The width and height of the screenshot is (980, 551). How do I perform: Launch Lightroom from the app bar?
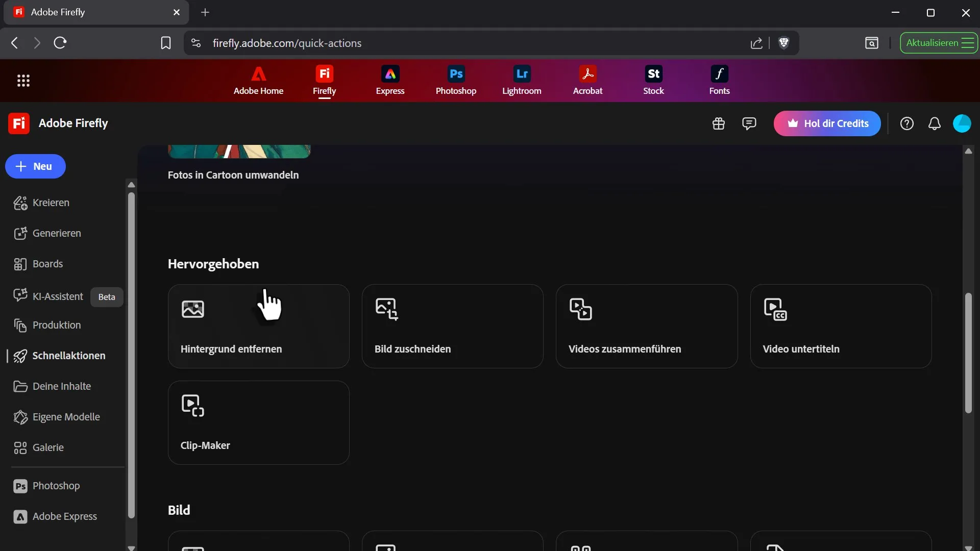coord(522,81)
